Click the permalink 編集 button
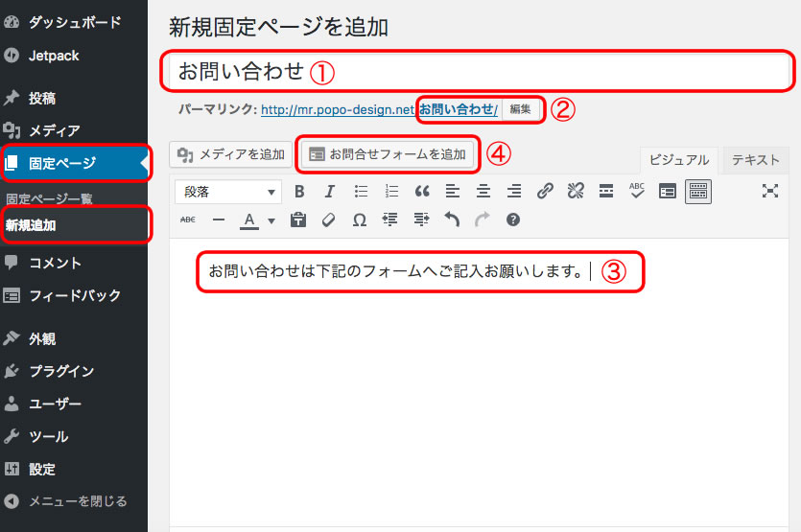The image size is (801, 532). click(521, 109)
